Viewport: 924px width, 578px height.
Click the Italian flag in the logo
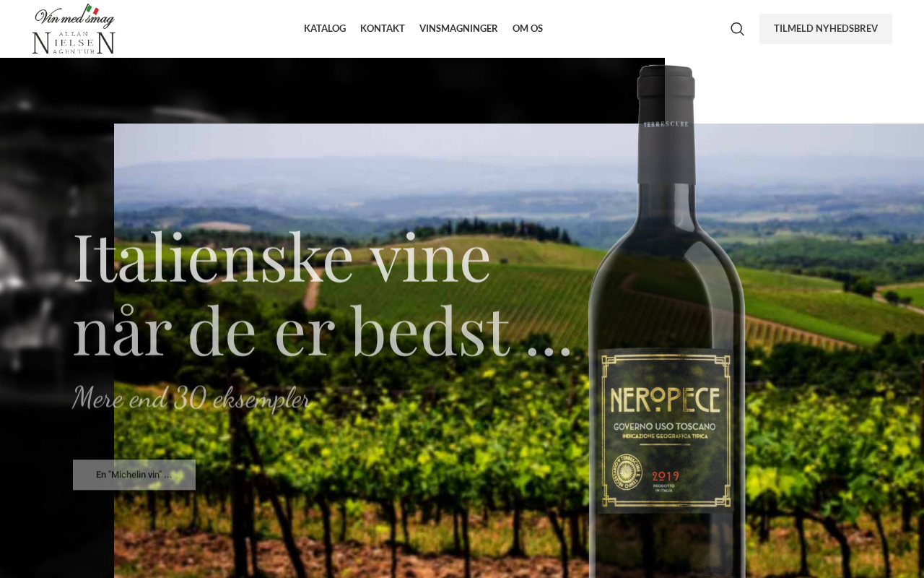[x=92, y=9]
